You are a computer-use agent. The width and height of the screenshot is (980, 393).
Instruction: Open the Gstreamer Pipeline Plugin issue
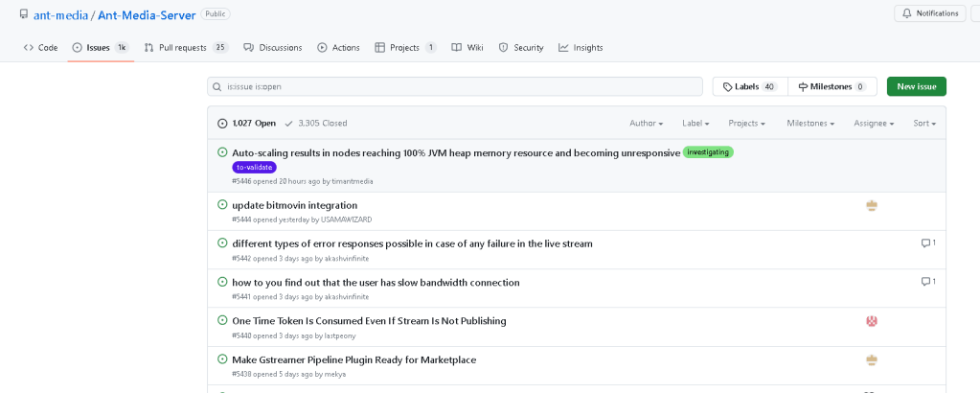353,359
